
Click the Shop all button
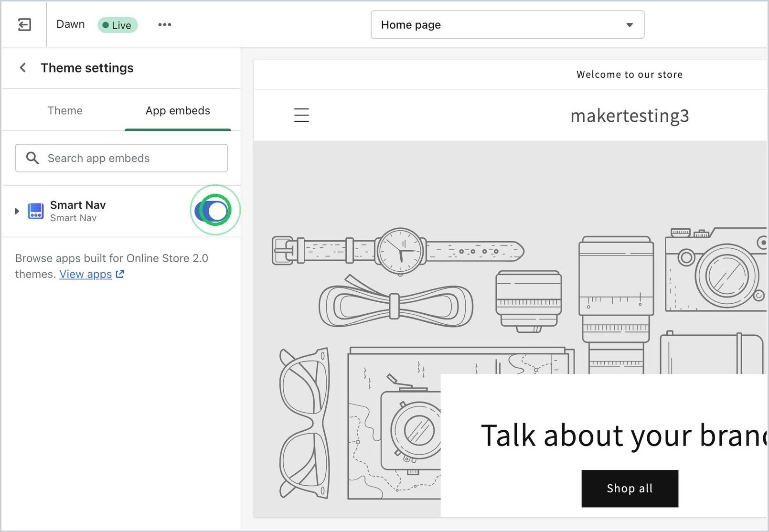[630, 489]
